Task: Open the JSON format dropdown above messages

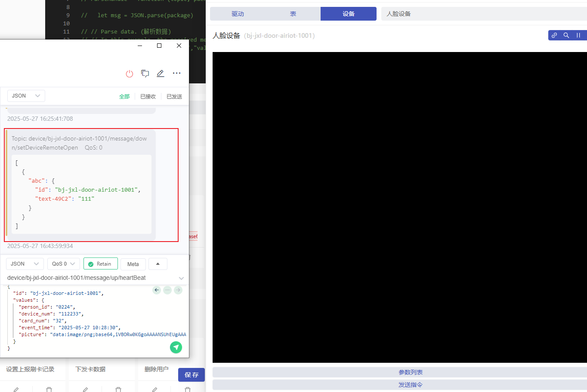Action: (26, 96)
